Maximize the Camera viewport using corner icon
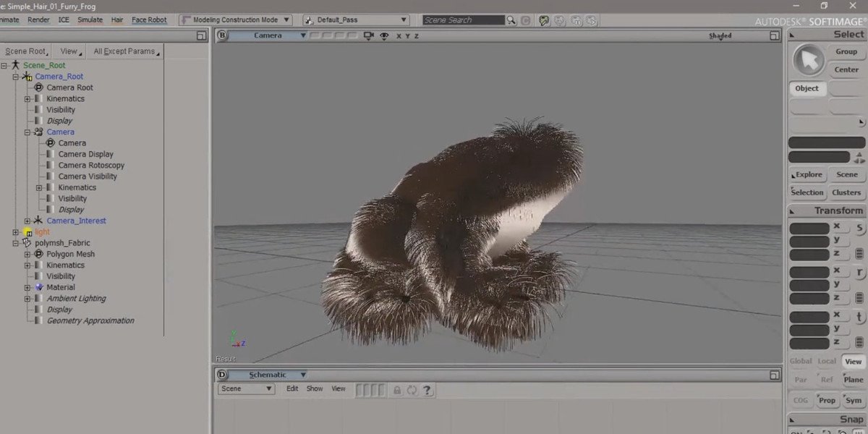Screen dimensions: 868x434 click(x=775, y=35)
